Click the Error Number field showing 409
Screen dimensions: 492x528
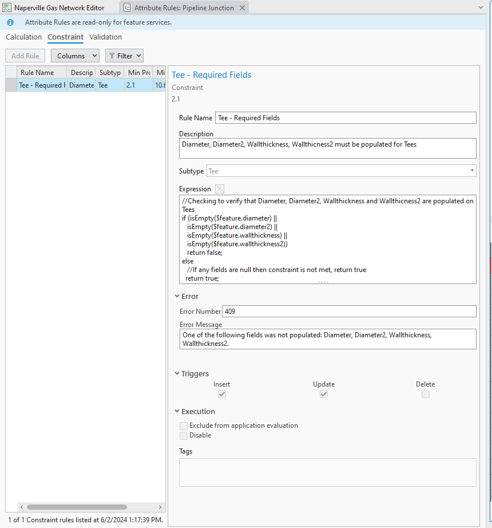pyautogui.click(x=349, y=311)
